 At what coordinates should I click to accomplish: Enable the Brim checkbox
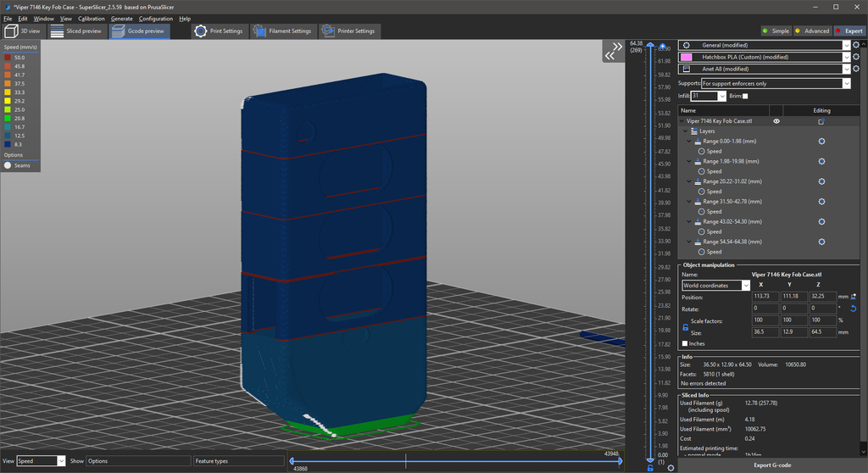pyautogui.click(x=745, y=97)
